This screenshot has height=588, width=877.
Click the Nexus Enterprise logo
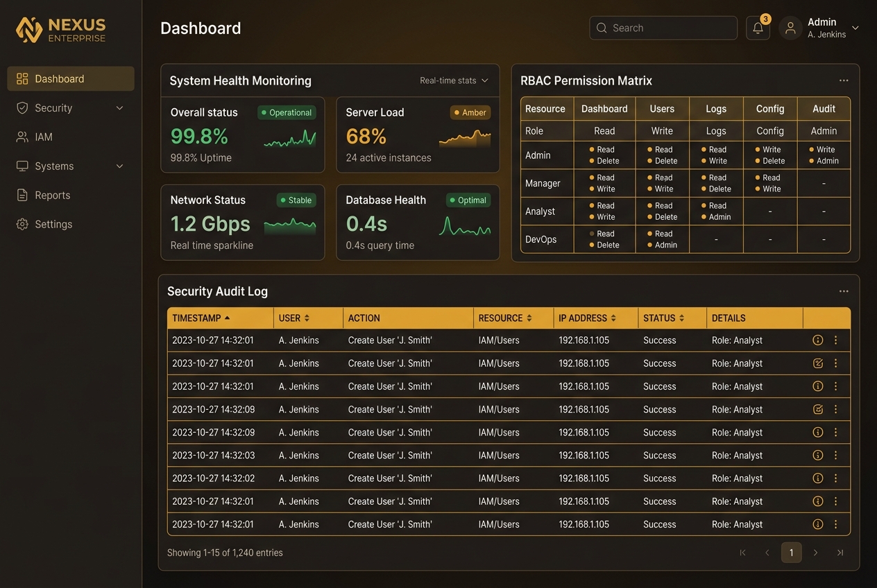point(61,30)
